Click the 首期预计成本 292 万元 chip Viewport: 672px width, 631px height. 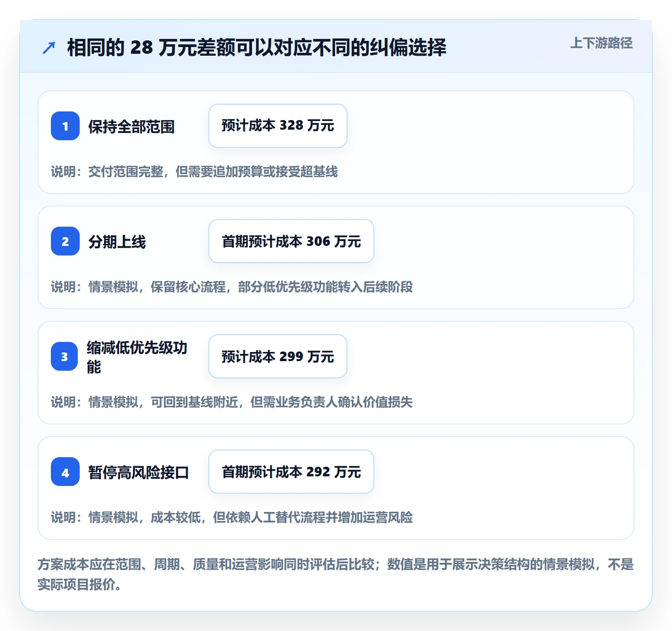coord(291,472)
